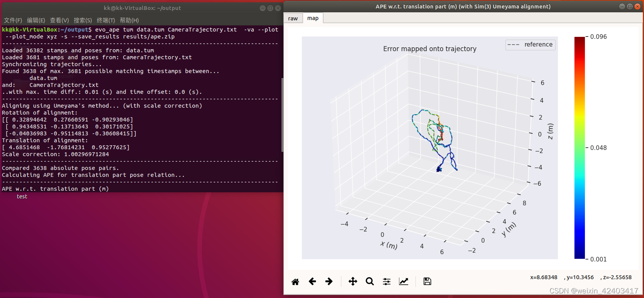Click the terminal title kk@kk-VirtualBox: ~/output
The width and height of the screenshot is (644, 298).
[142, 8]
